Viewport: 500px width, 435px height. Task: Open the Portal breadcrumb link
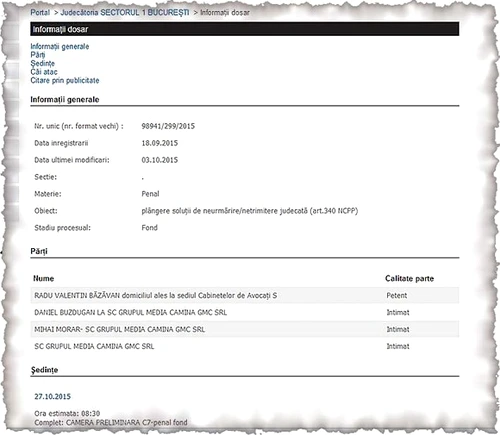(40, 13)
